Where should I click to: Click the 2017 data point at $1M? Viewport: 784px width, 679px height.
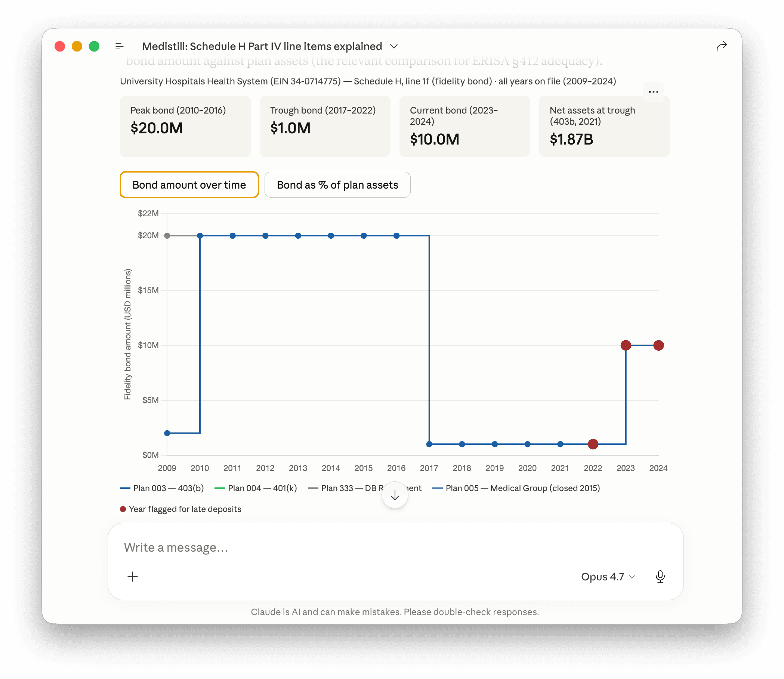(429, 444)
